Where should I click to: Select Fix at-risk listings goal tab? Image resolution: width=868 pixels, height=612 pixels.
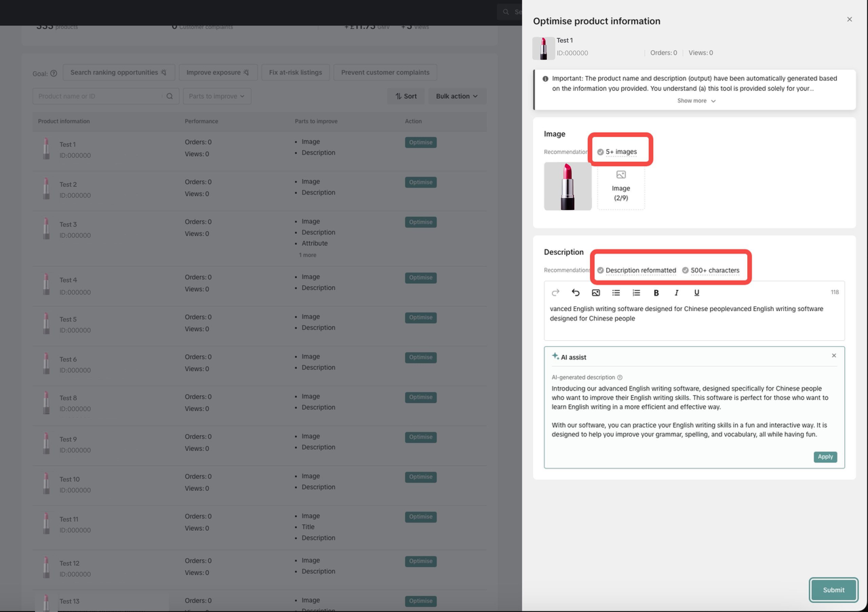295,73
